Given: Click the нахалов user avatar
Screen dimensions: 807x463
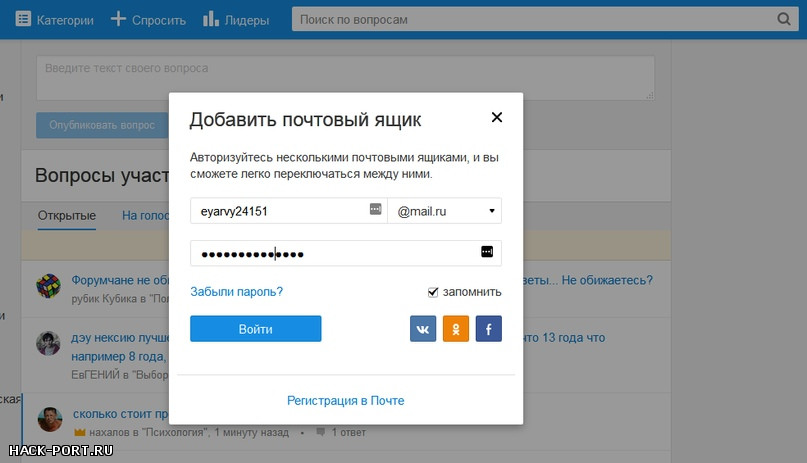Looking at the screenshot, I should tap(50, 419).
